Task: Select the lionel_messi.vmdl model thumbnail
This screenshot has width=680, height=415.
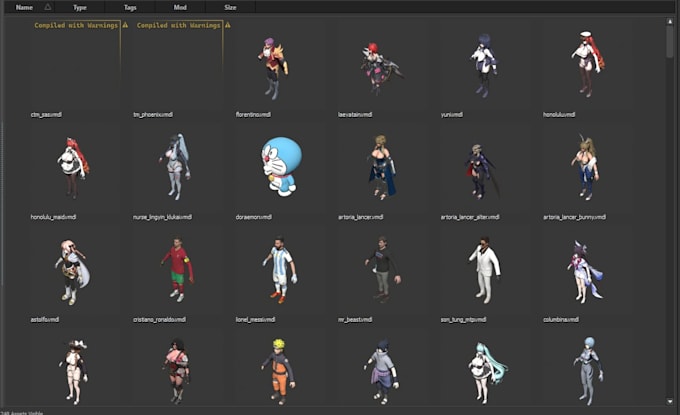Action: tap(280, 269)
